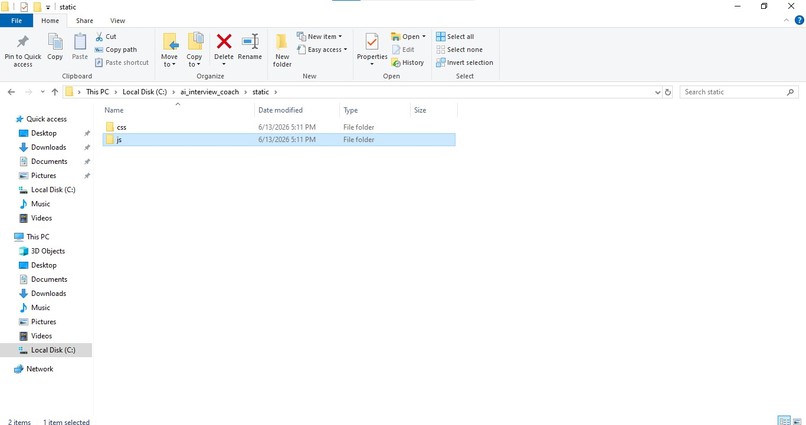Image resolution: width=806 pixels, height=425 pixels.
Task: Open Network in navigation pane
Action: pyautogui.click(x=40, y=369)
